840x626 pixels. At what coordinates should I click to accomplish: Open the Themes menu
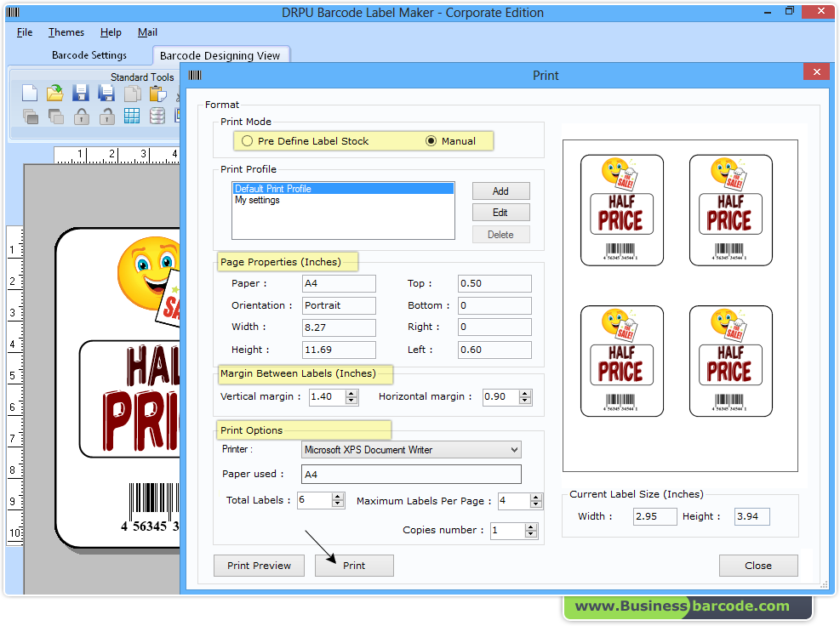click(x=66, y=32)
